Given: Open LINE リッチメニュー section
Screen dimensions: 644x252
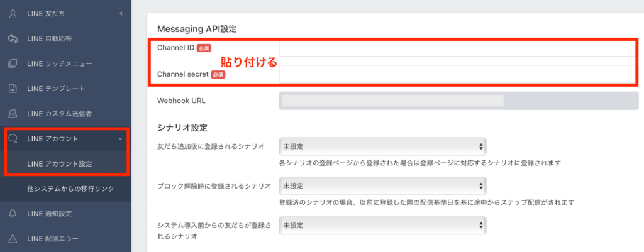Looking at the screenshot, I should tap(65, 63).
